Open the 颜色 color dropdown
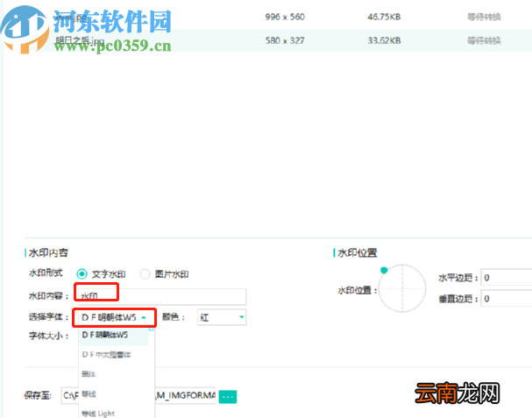The height and width of the screenshot is (418, 532). click(222, 317)
